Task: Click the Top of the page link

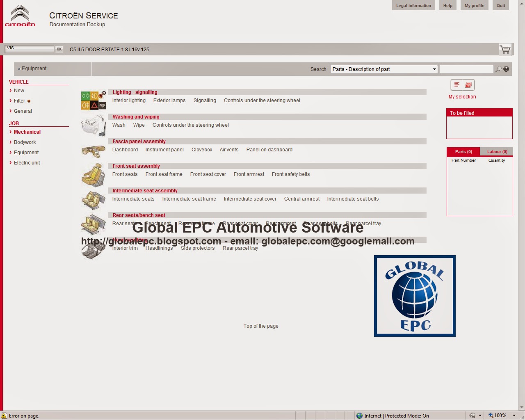Action: tap(261, 326)
